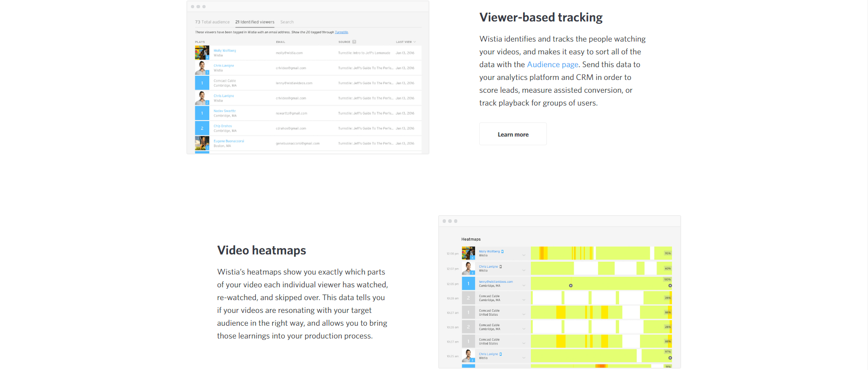Open the Turnstile link
Viewport: 868px width, 370px height.
(x=341, y=32)
